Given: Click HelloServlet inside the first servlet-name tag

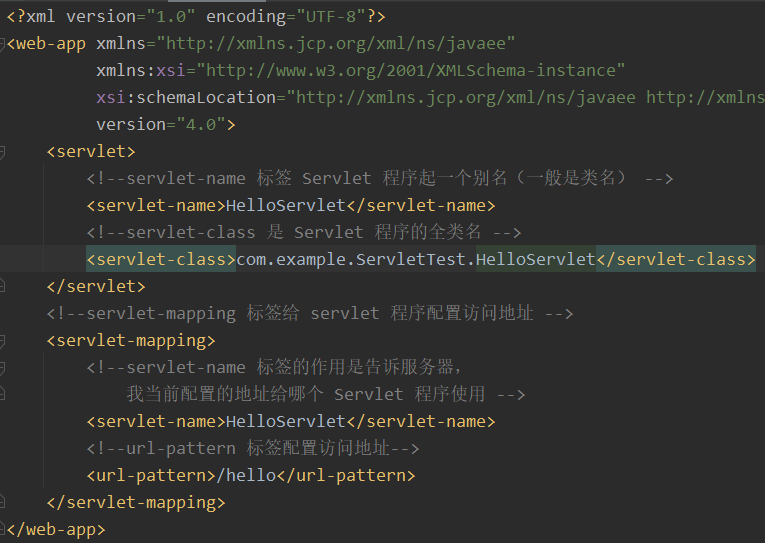Looking at the screenshot, I should (x=286, y=205).
